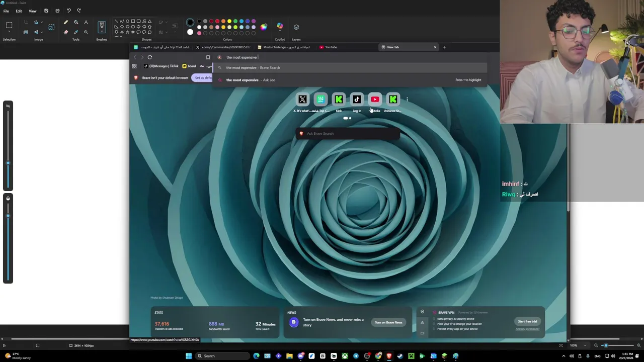Select the Color picker eyedropper tool
This screenshot has height=362, width=644.
coord(76,32)
